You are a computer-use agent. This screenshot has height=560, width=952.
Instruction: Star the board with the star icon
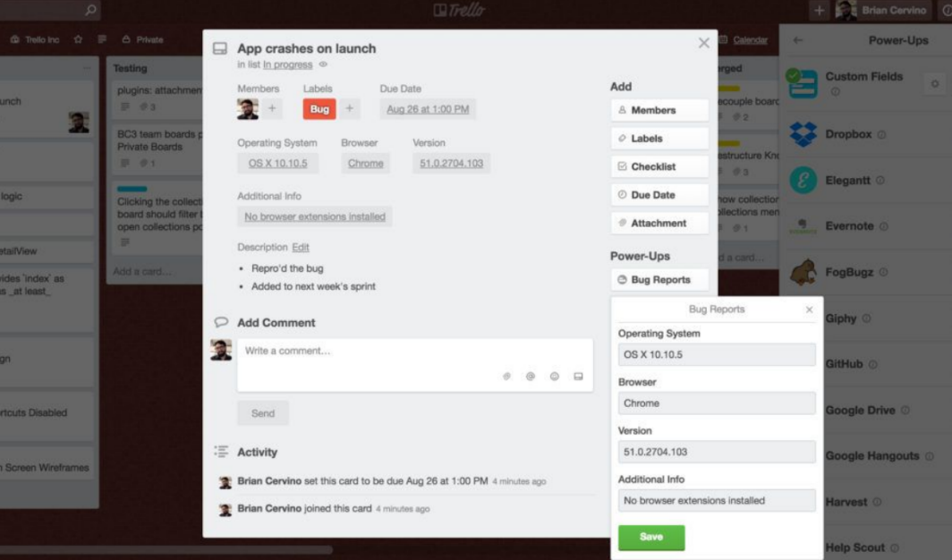point(78,39)
